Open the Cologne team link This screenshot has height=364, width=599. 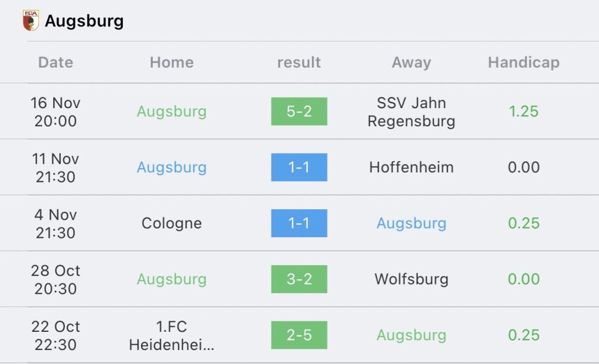(171, 223)
